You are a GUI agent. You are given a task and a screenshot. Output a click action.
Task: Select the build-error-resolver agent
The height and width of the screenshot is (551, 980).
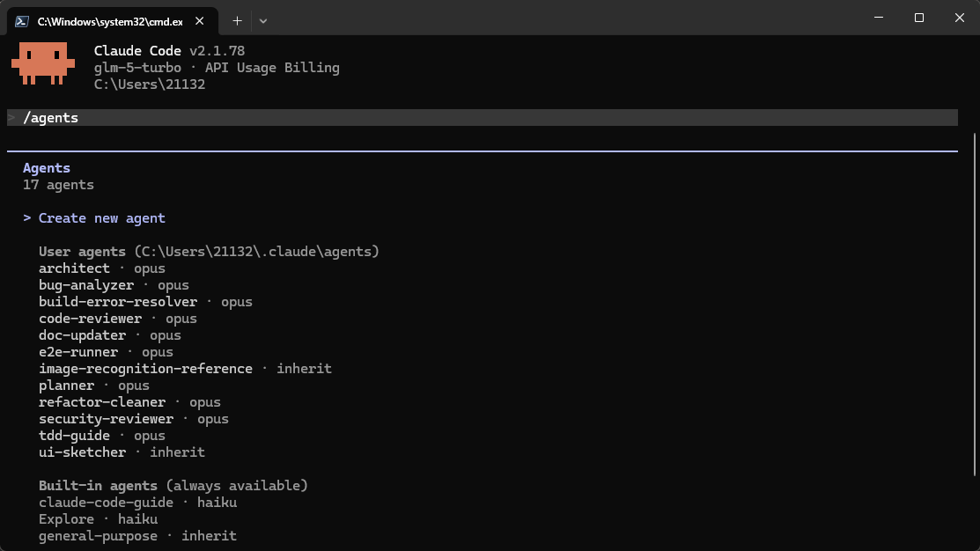click(145, 302)
